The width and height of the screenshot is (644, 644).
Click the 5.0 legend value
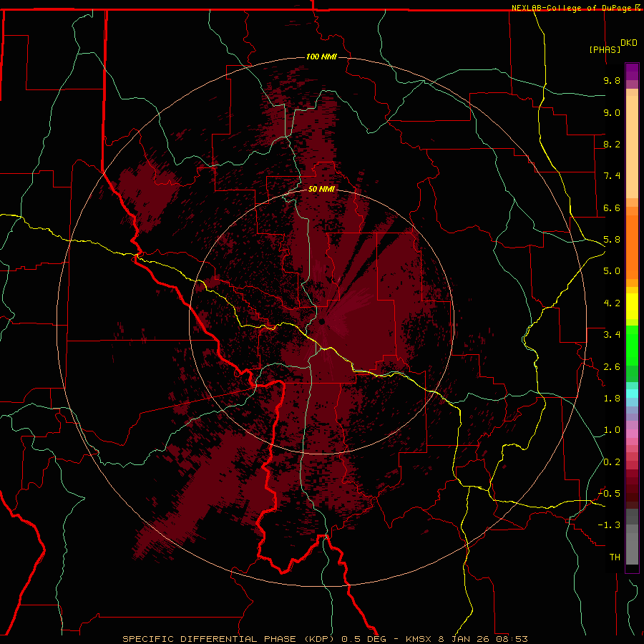(x=612, y=271)
